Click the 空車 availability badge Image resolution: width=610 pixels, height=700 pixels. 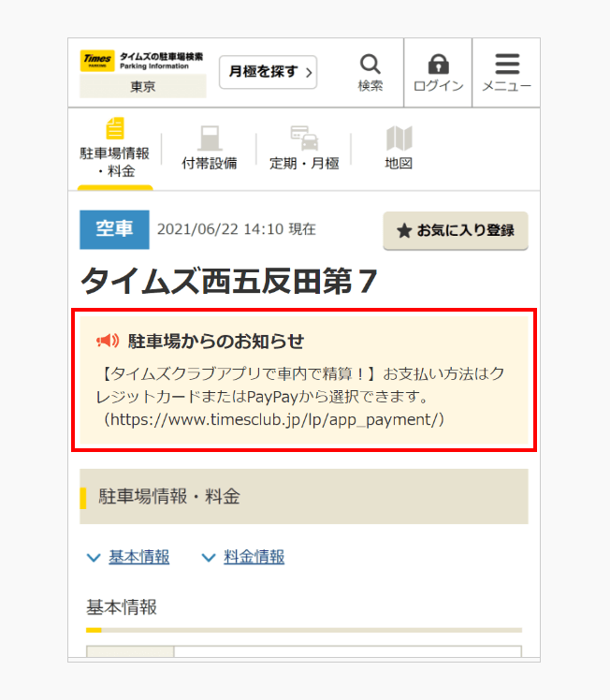(114, 229)
